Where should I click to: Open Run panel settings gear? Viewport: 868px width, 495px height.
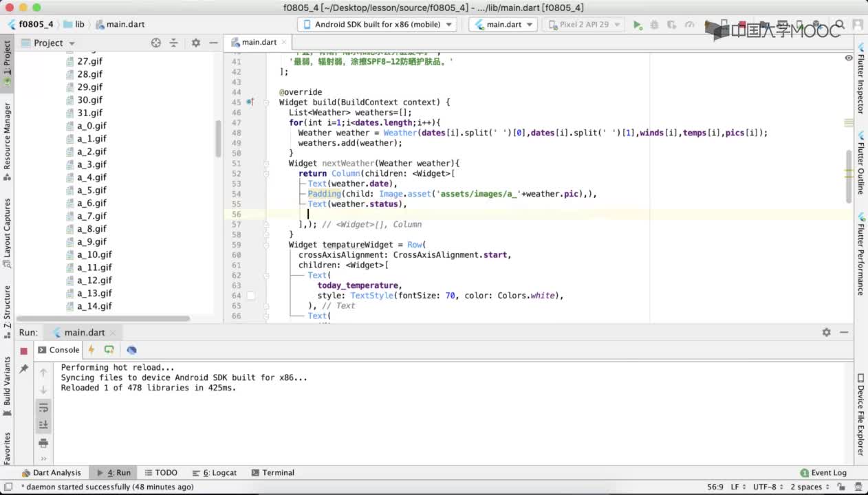pos(826,332)
